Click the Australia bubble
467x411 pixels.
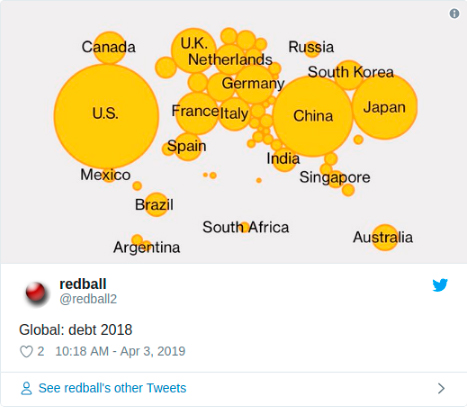(x=385, y=237)
